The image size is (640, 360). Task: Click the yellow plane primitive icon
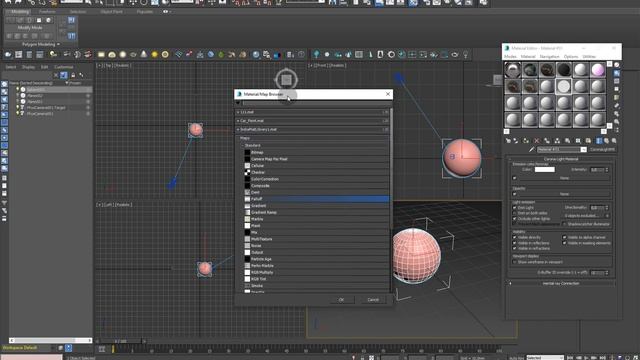click(x=101, y=54)
